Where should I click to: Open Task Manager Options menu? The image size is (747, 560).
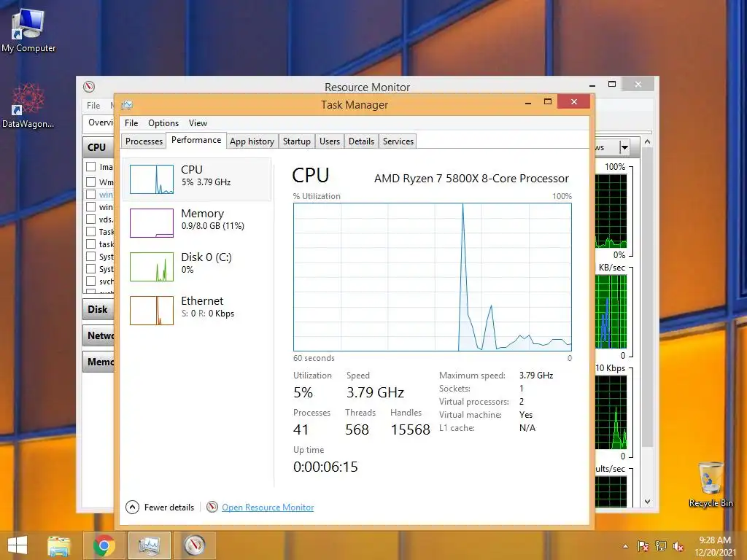(x=163, y=122)
